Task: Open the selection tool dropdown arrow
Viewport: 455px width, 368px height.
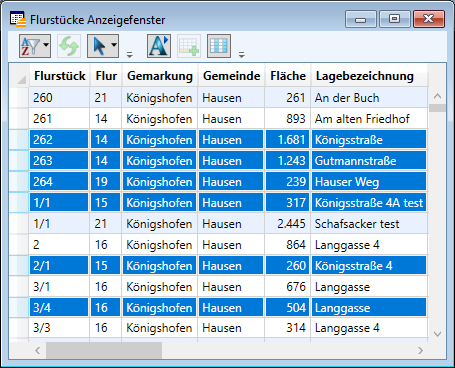Action: click(x=114, y=45)
